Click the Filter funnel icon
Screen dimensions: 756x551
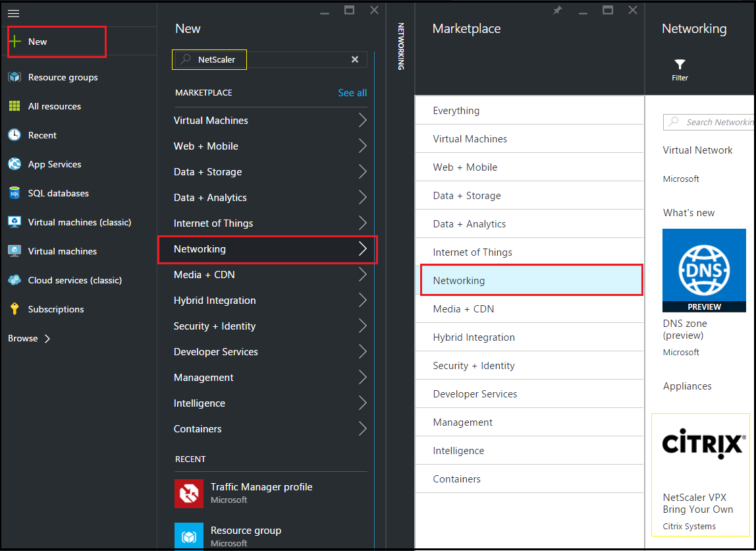click(x=680, y=64)
